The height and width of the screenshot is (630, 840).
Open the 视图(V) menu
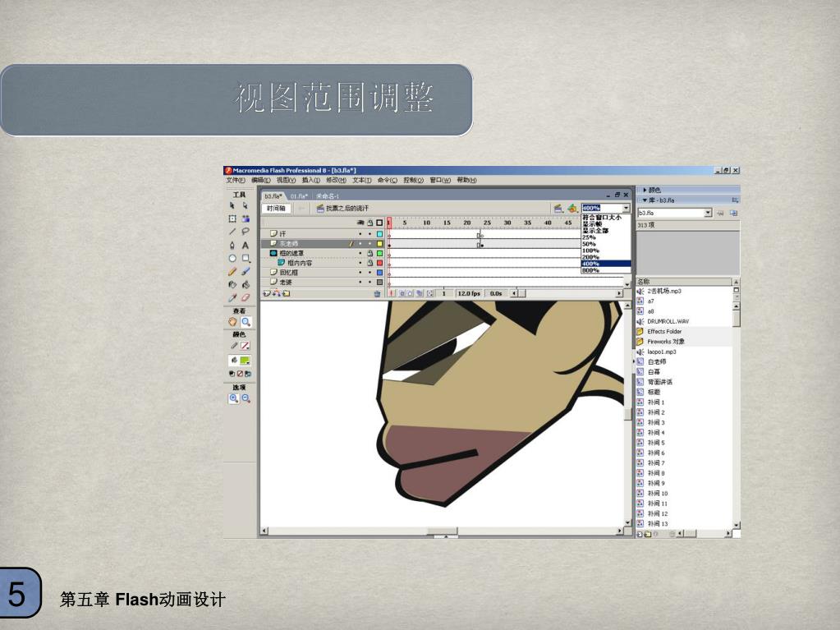(286, 181)
